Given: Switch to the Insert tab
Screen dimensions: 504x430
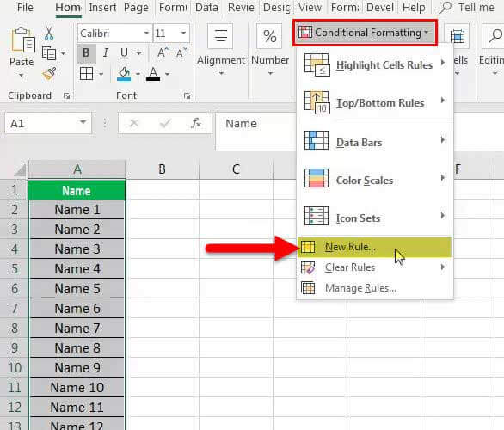Looking at the screenshot, I should [x=102, y=8].
